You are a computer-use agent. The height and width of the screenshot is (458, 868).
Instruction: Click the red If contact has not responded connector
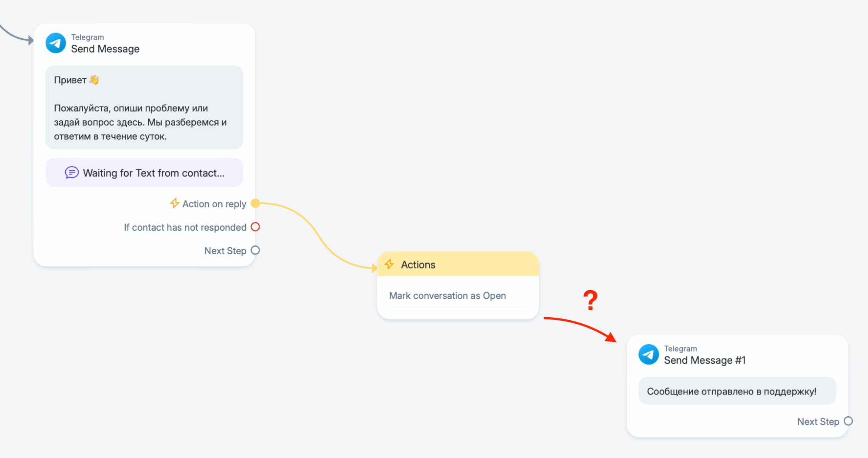pos(256,227)
